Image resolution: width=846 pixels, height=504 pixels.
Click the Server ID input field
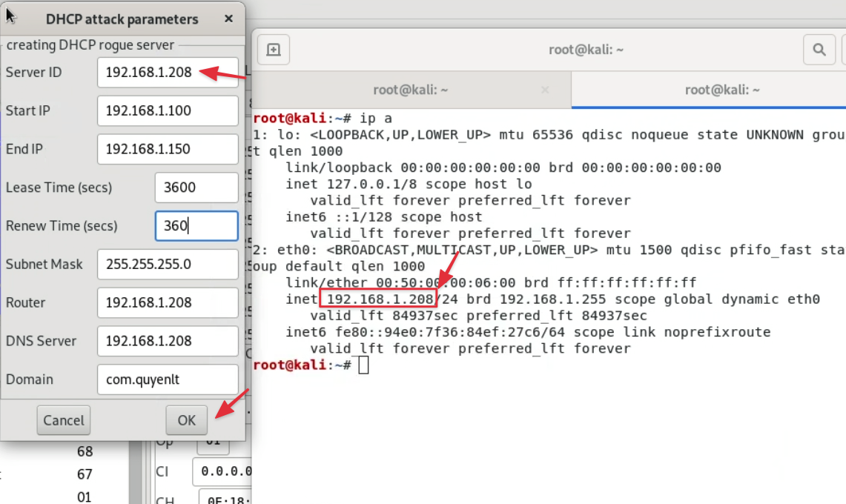pyautogui.click(x=168, y=72)
